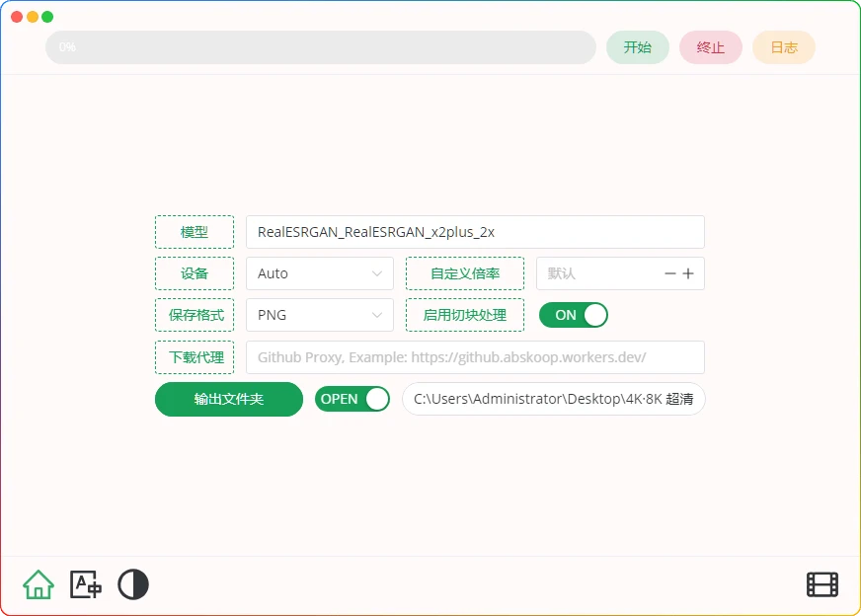861x616 pixels.
Task: Open the home page icon
Action: pyautogui.click(x=39, y=584)
